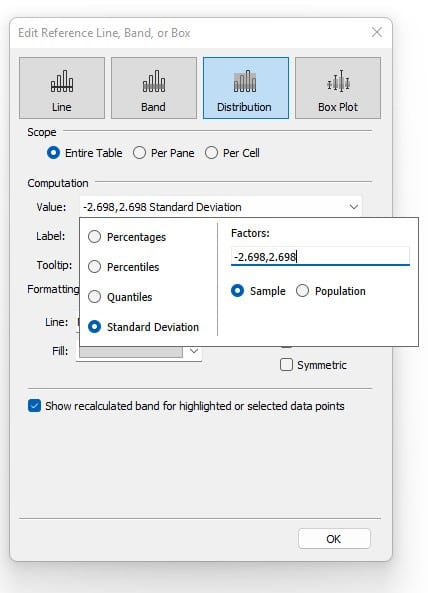Viewport: 428px width, 593px height.
Task: Close the Edit Reference Line dialog
Action: 377,33
